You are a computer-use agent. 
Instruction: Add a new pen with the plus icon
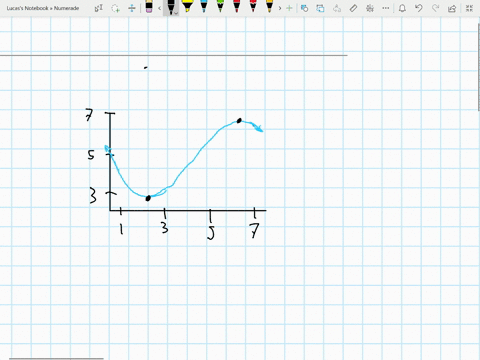(289, 8)
